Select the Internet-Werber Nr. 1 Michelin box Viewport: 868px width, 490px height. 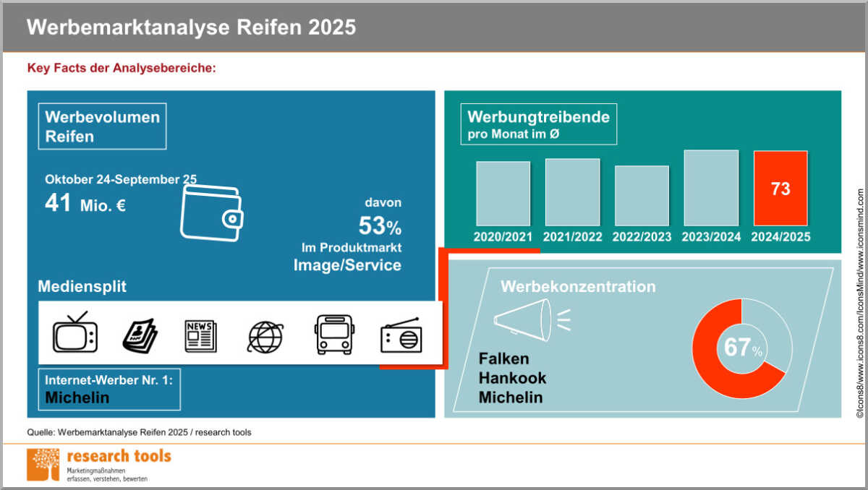[109, 389]
